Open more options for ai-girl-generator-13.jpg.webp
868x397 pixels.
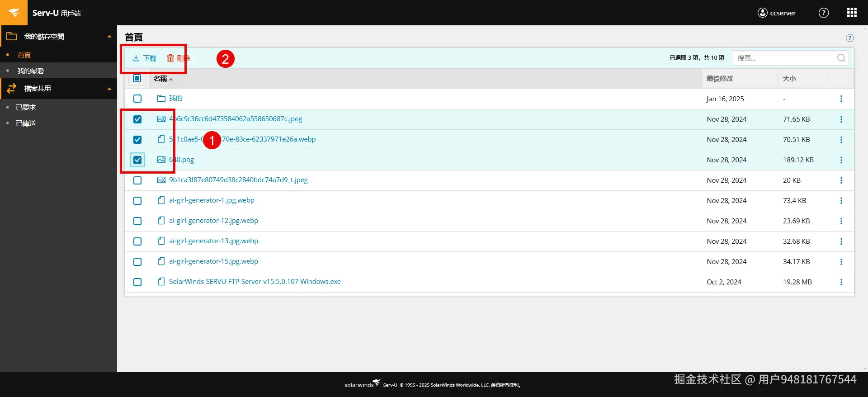[841, 241]
